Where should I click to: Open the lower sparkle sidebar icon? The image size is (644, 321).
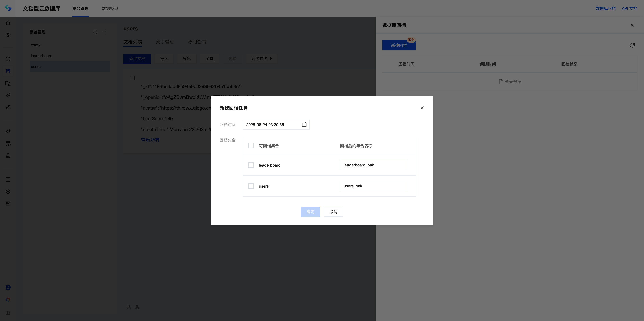pos(8,131)
